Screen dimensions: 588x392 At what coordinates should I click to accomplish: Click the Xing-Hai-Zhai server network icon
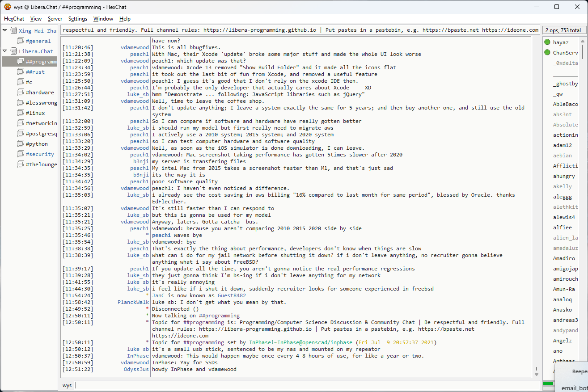tap(13, 31)
